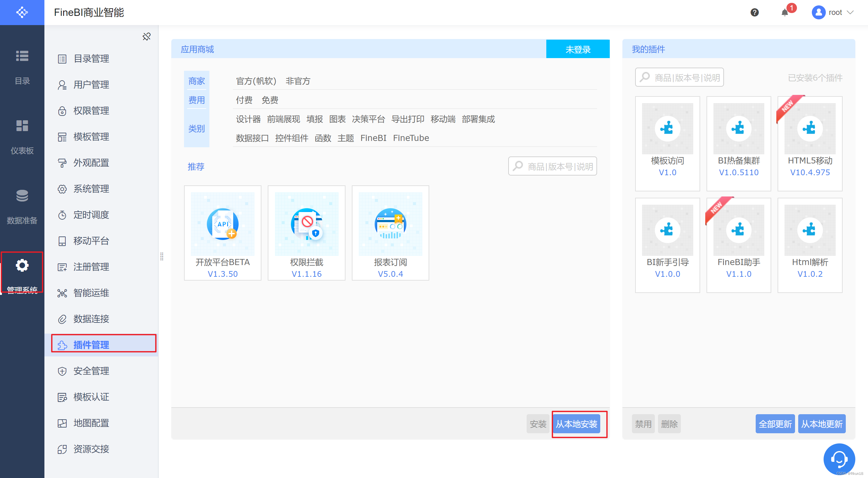Select installed BI热备集群 plugin

739,143
